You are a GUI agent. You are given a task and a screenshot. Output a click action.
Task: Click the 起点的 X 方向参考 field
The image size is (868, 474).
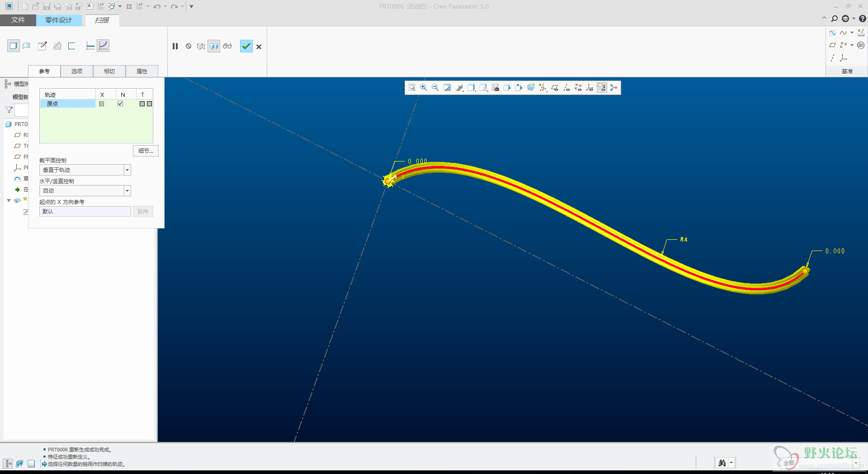[85, 212]
